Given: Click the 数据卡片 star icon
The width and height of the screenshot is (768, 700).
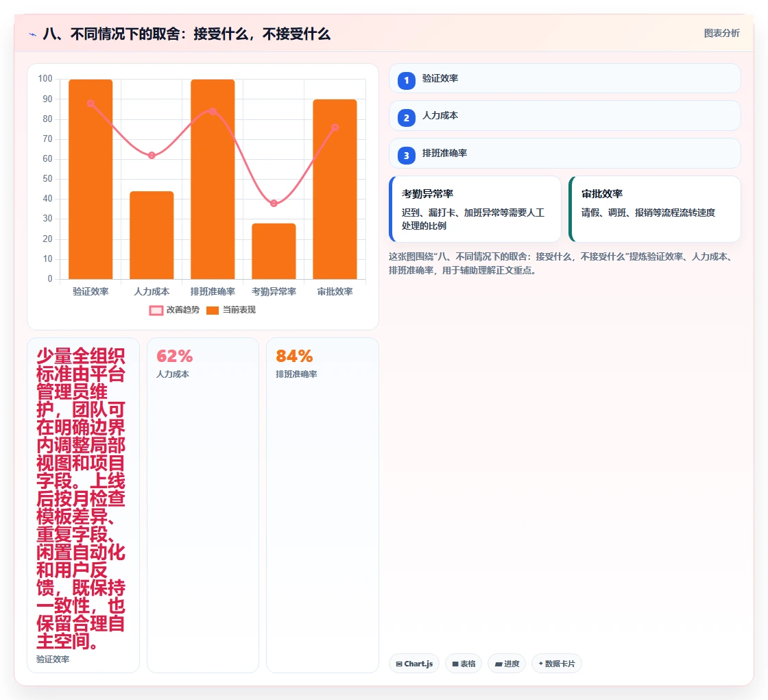Looking at the screenshot, I should pyautogui.click(x=541, y=664).
